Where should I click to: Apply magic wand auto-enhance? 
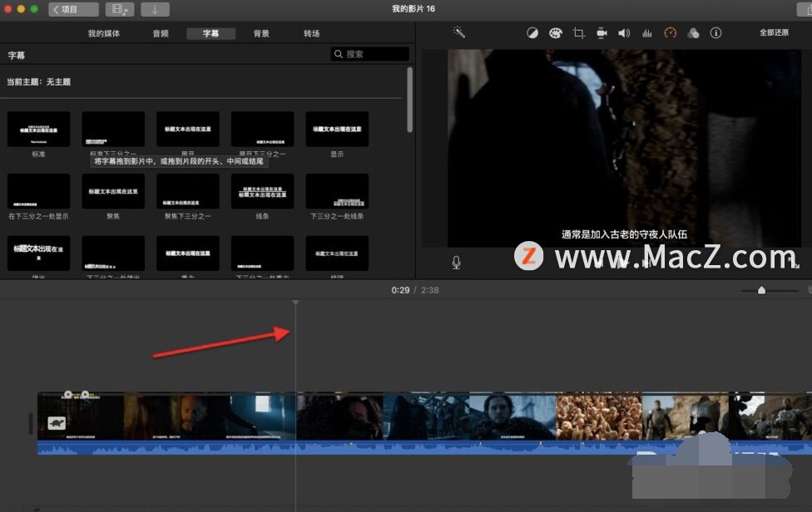point(458,32)
